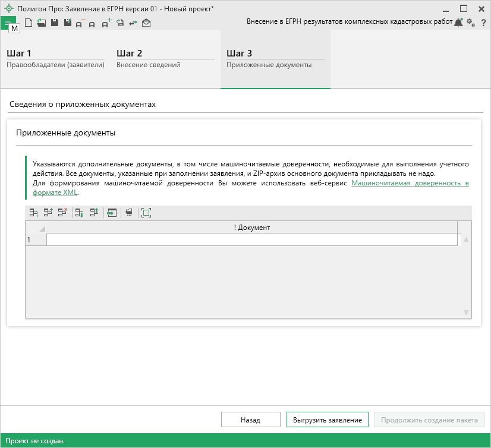Switch to Шаг 1 Правообладатели tab

point(55,59)
